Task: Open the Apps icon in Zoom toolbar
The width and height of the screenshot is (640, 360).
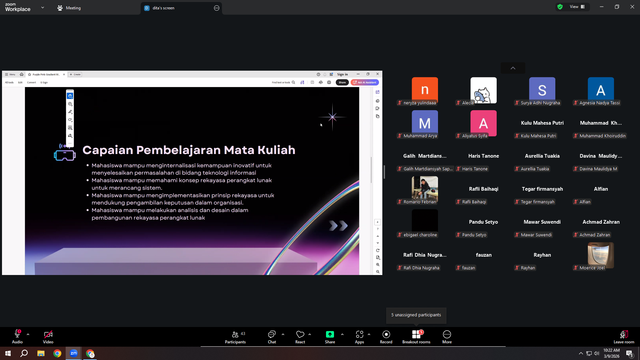Action: pyautogui.click(x=359, y=334)
